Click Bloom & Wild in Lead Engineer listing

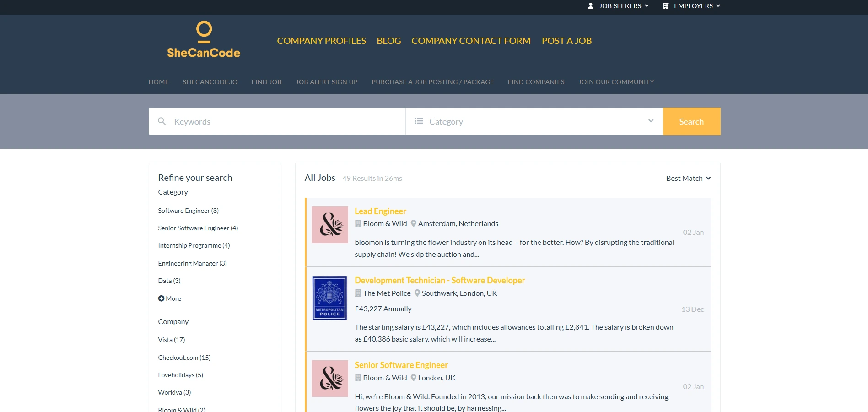(x=385, y=223)
